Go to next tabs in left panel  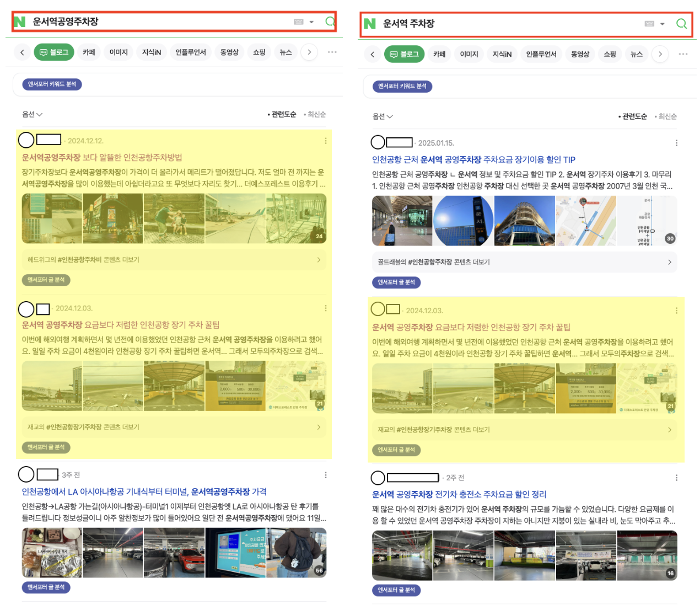point(309,52)
